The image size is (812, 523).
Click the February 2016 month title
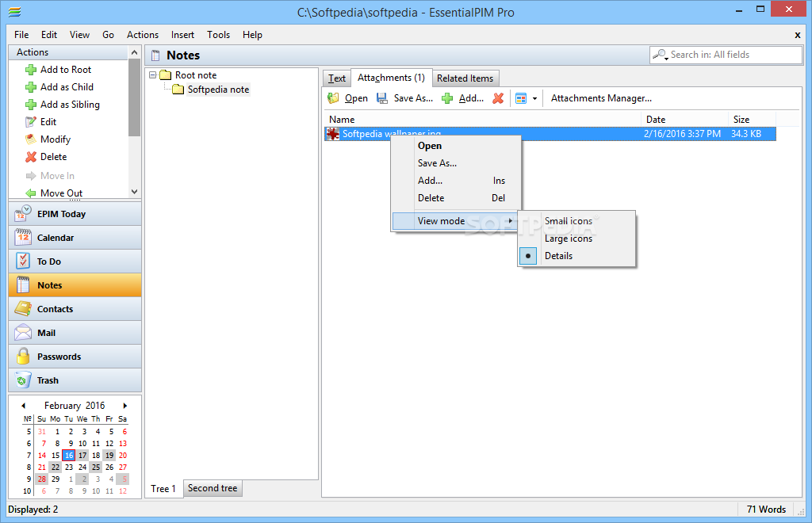coord(75,406)
